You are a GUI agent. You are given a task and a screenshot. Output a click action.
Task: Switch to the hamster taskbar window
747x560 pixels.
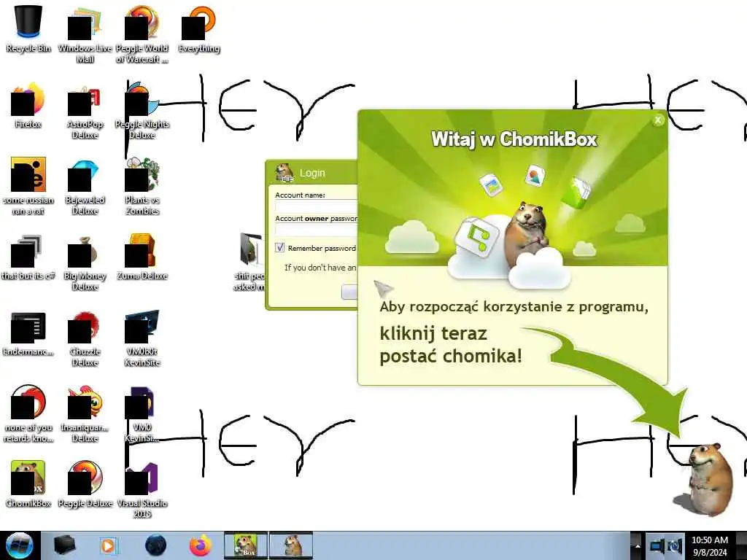291,545
